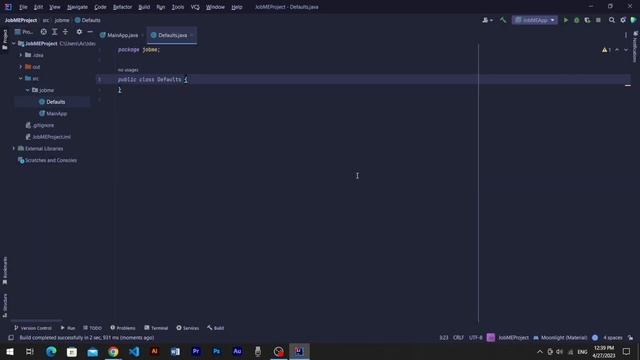Open the Tools menu

(178, 7)
